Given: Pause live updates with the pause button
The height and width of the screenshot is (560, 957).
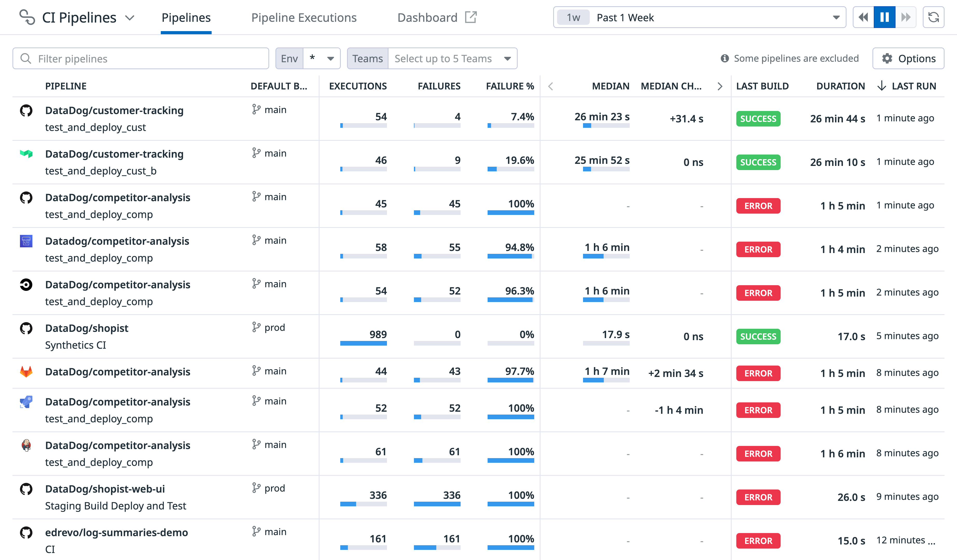Looking at the screenshot, I should [884, 17].
